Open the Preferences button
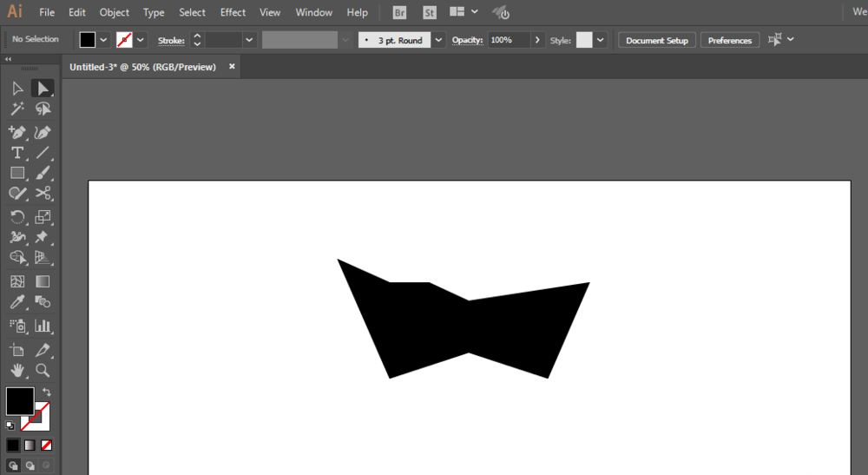Viewport: 868px width, 475px height. pos(730,40)
